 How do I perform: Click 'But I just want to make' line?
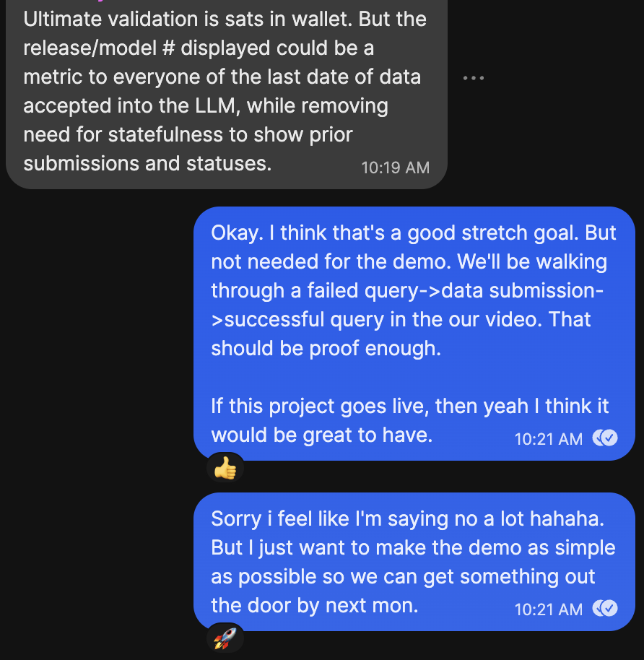[414, 547]
